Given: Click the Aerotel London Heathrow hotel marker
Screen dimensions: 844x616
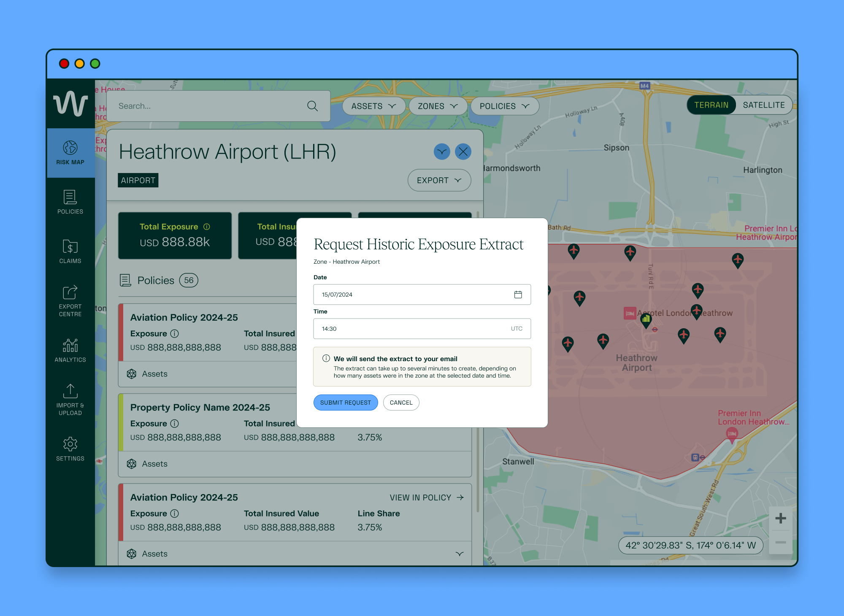Looking at the screenshot, I should [x=630, y=313].
